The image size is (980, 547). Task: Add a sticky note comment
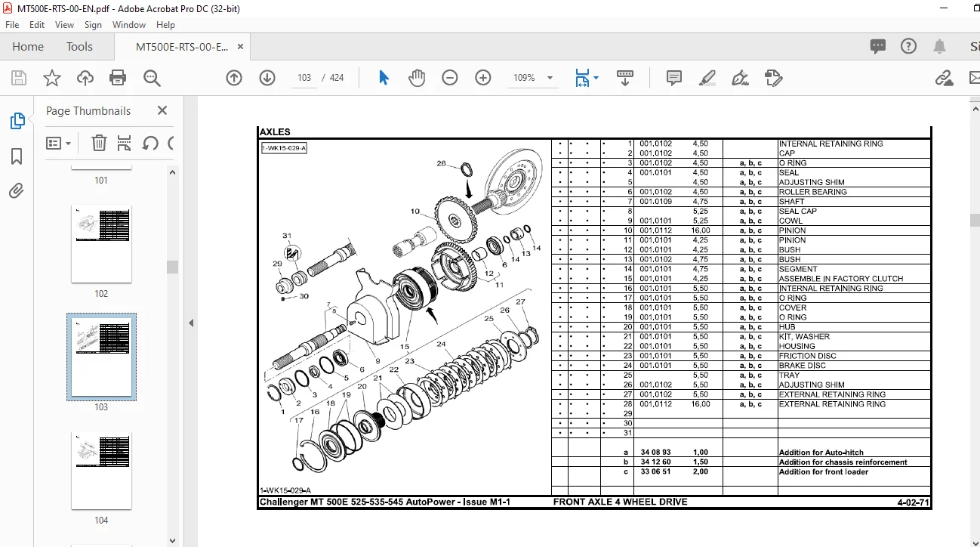674,78
